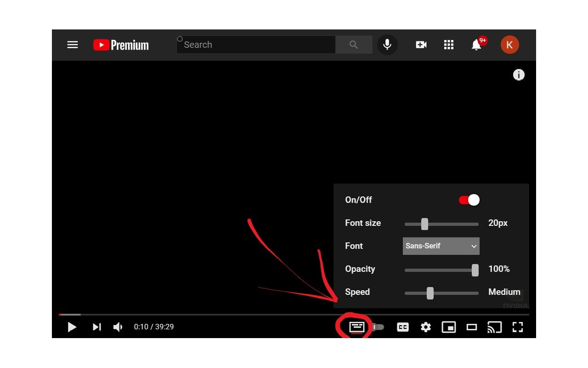Open the Font Sans-Serif dropdown

click(441, 246)
